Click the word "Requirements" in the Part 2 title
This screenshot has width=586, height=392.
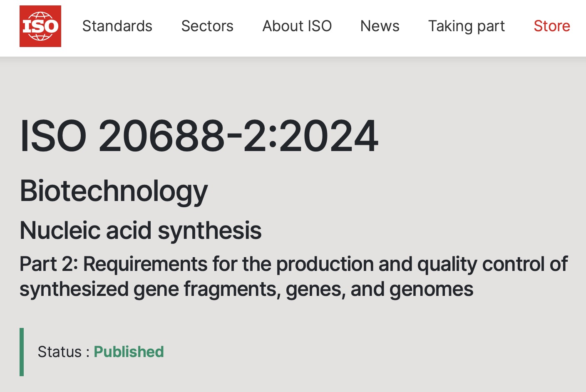pos(145,264)
